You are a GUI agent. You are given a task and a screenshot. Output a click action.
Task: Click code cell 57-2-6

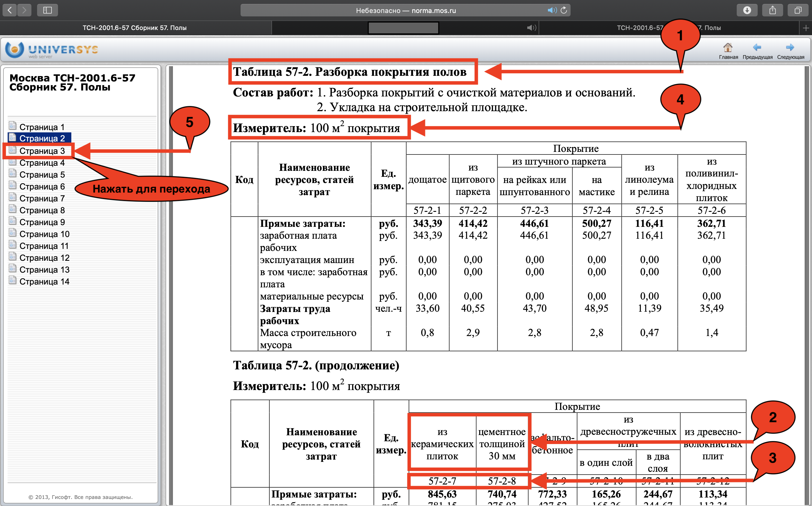click(712, 210)
